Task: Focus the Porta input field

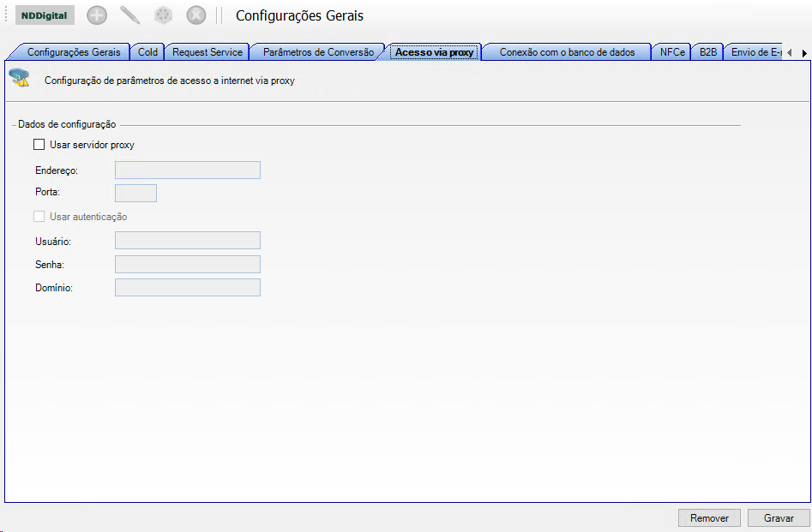Action: (135, 193)
